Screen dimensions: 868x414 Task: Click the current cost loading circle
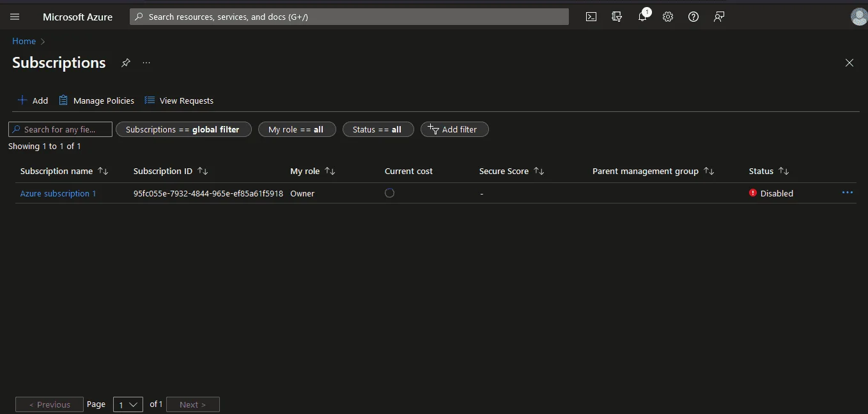(389, 193)
